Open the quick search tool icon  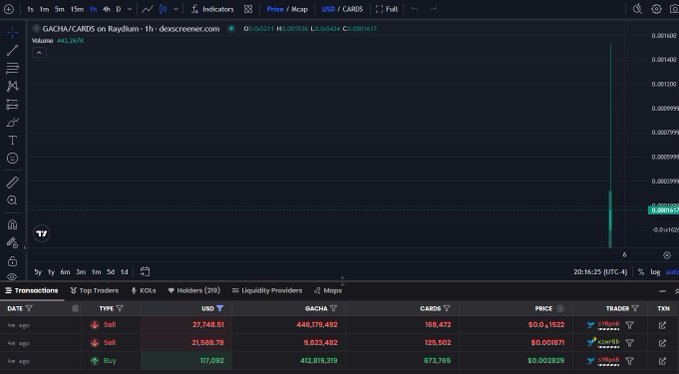(637, 9)
